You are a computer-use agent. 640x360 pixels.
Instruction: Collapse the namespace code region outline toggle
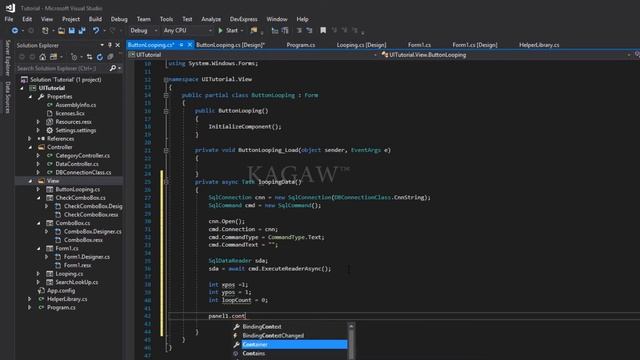click(x=166, y=79)
